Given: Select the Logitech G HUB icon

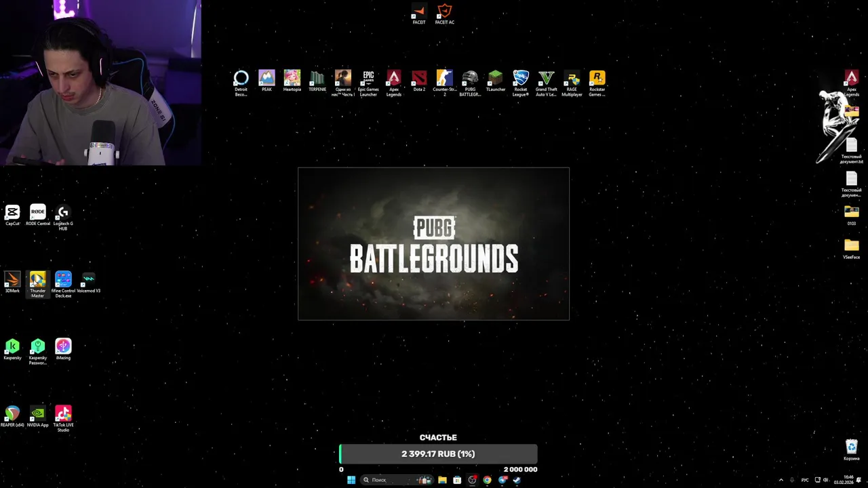Looking at the screenshot, I should coord(63,218).
